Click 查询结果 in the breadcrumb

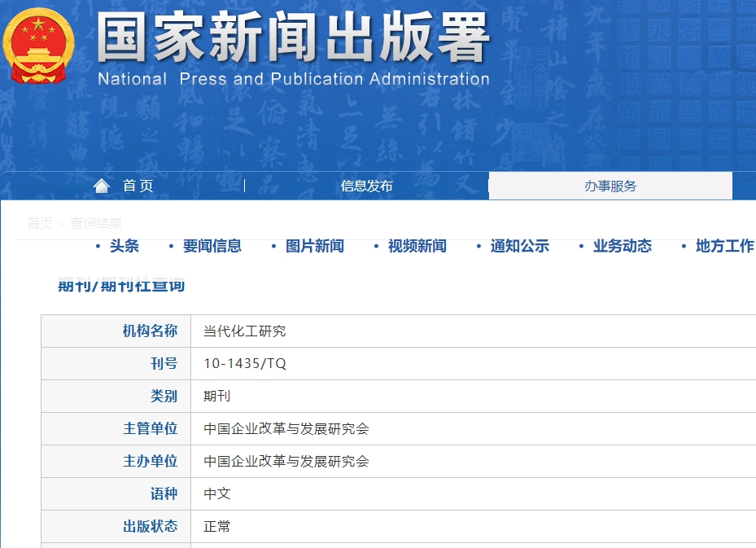[x=96, y=223]
